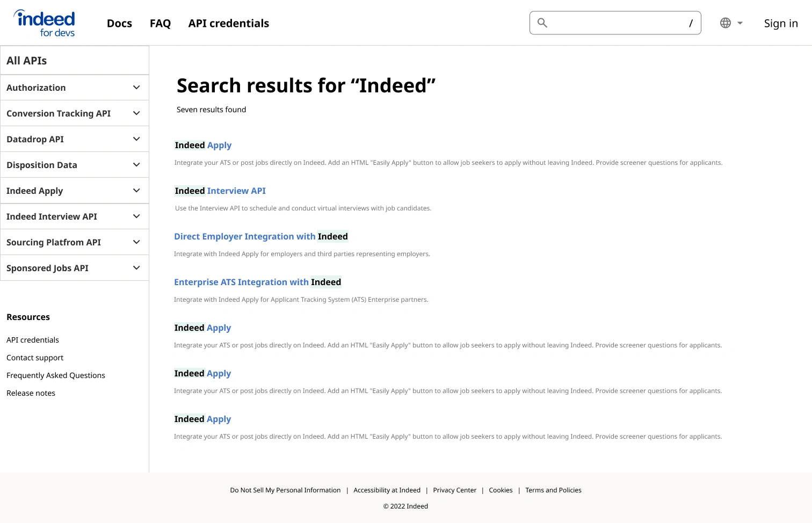
Task: Open the FAQ navigation item
Action: (160, 23)
